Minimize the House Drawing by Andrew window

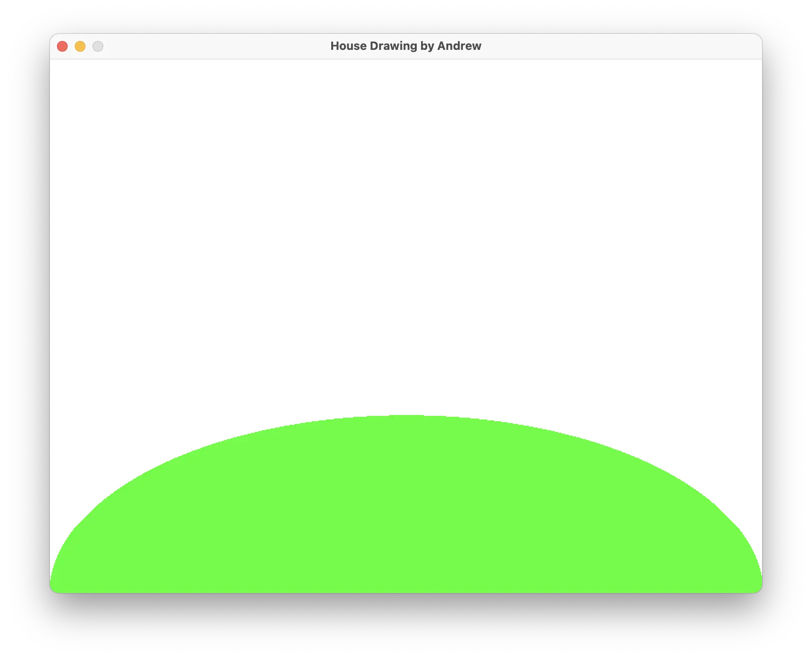click(x=80, y=46)
